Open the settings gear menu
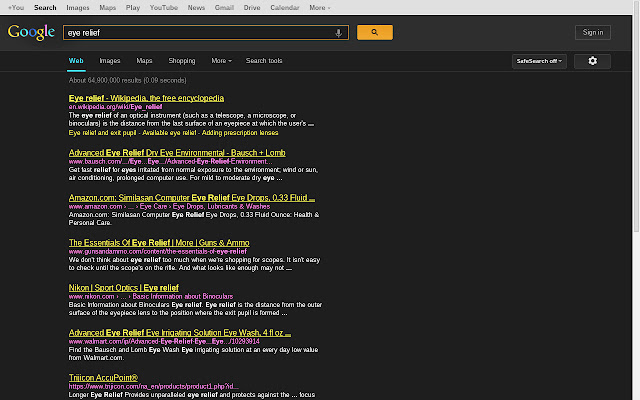Image resolution: width=640 pixels, height=400 pixels. (x=592, y=61)
